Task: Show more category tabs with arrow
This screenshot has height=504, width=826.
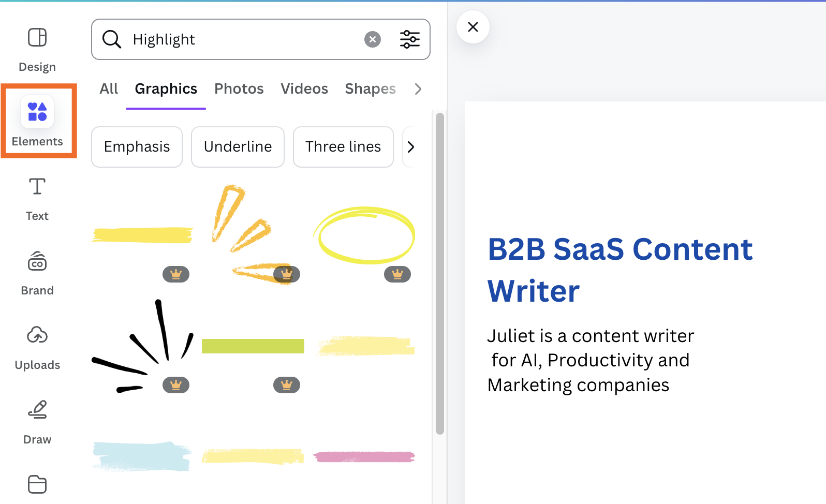Action: pyautogui.click(x=418, y=89)
